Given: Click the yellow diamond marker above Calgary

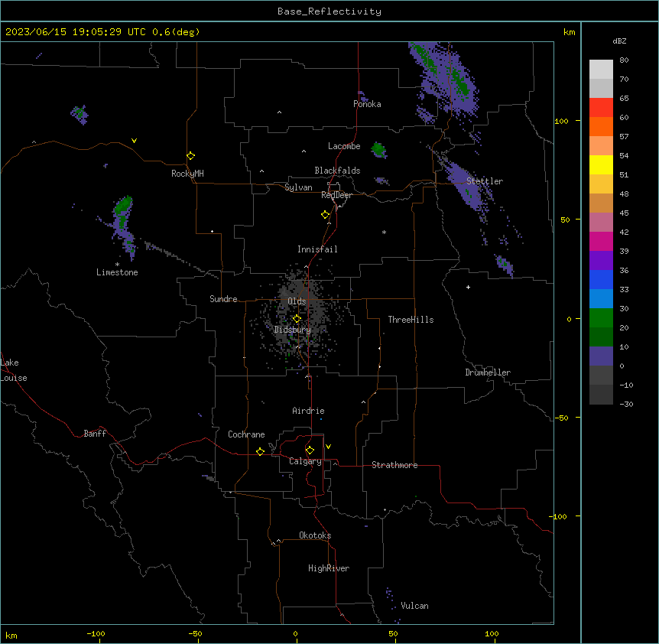Looking at the screenshot, I should tap(310, 450).
